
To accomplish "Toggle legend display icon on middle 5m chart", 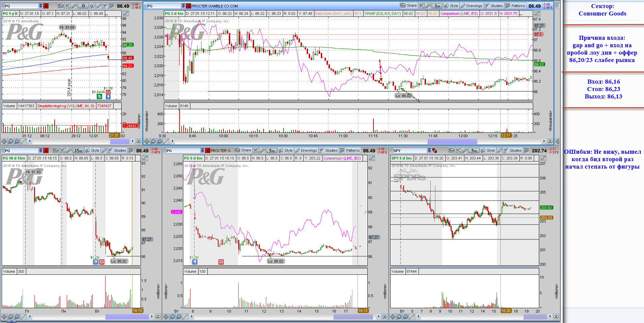I will 372,158.
